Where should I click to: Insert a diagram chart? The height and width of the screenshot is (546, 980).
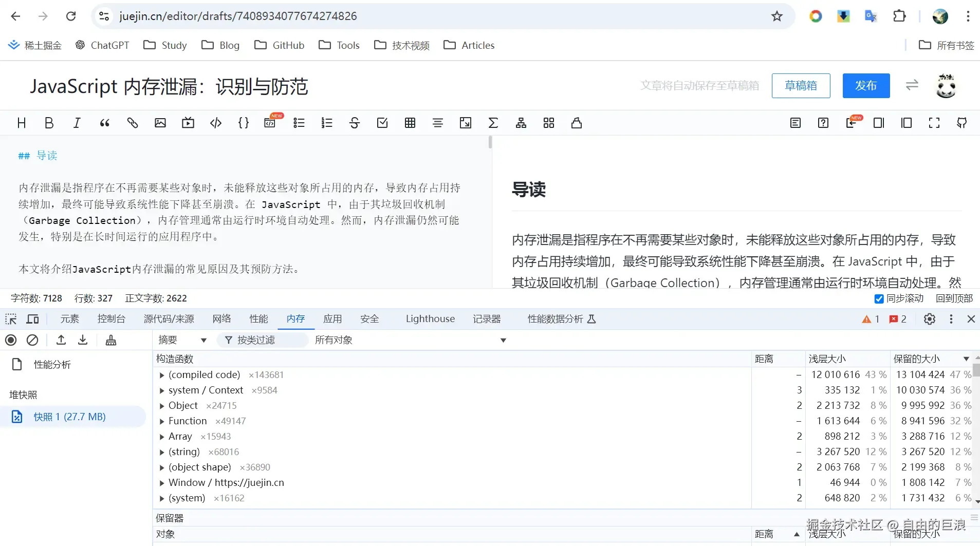[x=521, y=123]
